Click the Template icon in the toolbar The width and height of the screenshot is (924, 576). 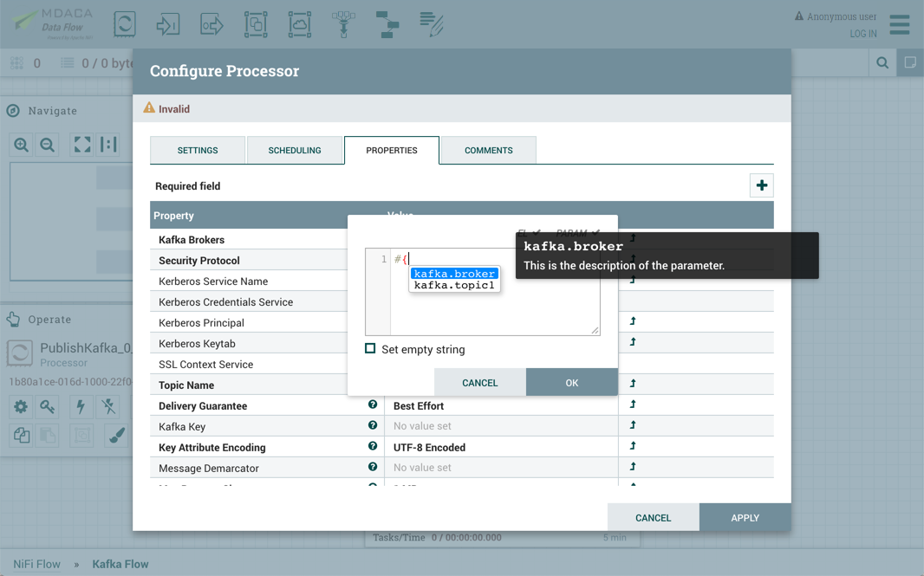click(x=387, y=24)
